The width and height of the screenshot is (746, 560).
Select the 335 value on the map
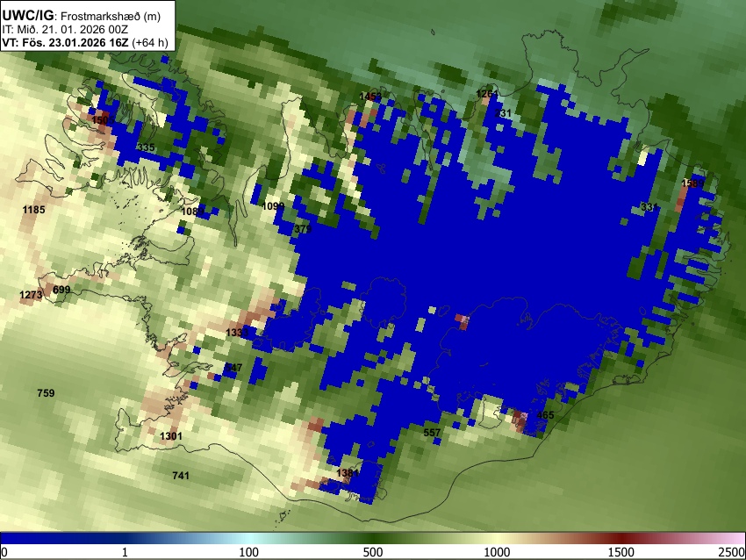(x=146, y=147)
